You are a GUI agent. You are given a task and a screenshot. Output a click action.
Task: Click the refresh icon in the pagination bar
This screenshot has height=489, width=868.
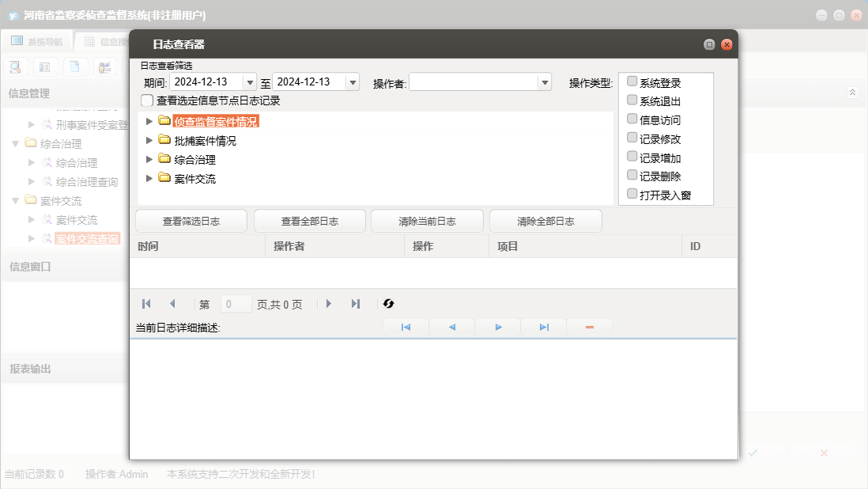point(388,304)
